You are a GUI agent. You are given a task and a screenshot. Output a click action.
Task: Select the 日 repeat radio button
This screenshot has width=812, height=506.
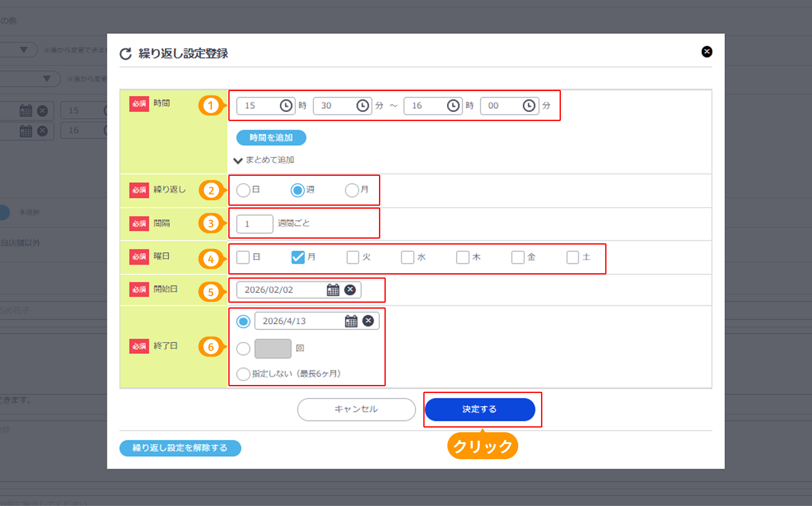point(243,190)
